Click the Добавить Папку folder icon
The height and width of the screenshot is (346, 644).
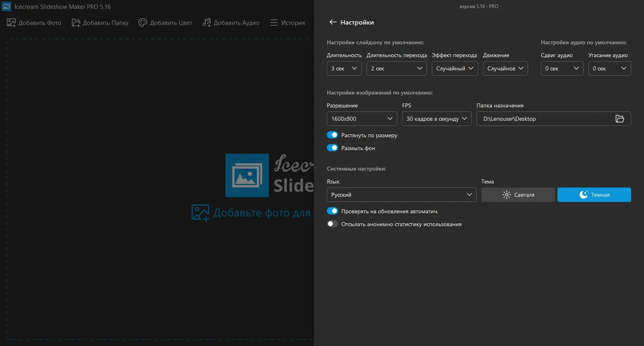coord(76,23)
